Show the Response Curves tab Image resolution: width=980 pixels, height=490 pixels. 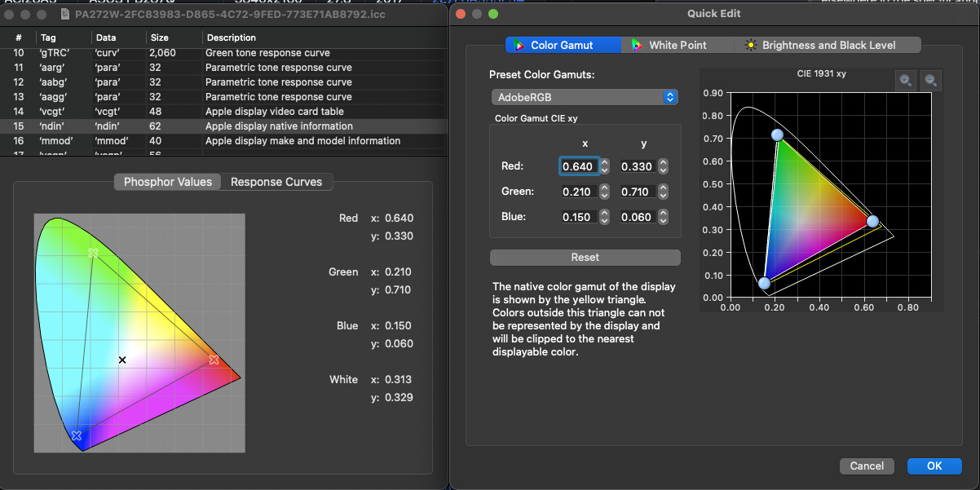276,182
